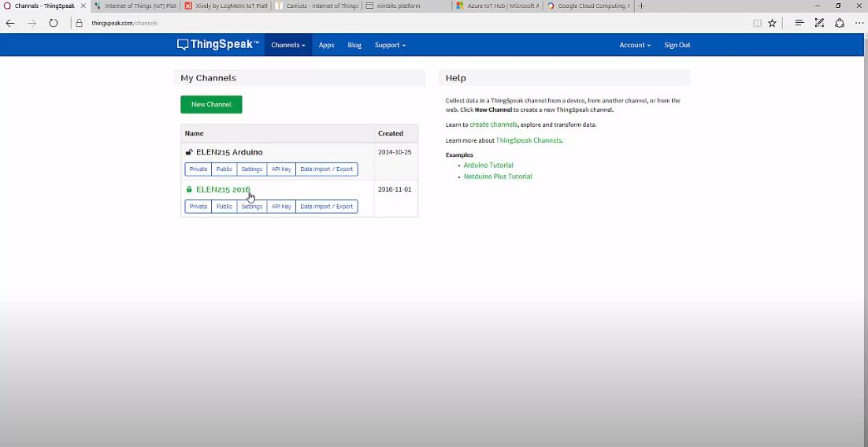Click Public button for ELEN215 2016

click(x=224, y=207)
